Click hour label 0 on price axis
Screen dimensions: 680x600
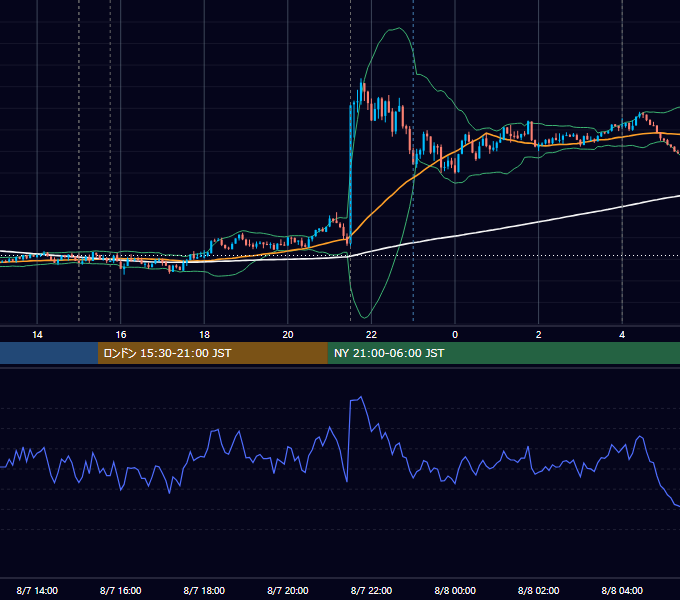point(455,335)
